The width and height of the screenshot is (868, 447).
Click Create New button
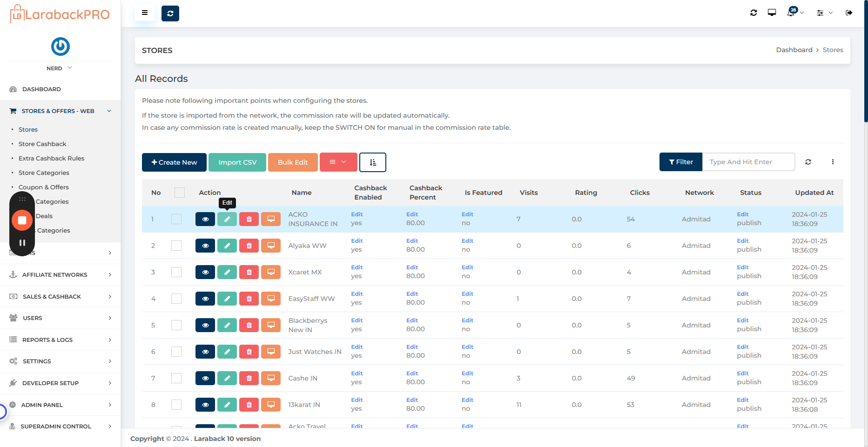[174, 162]
